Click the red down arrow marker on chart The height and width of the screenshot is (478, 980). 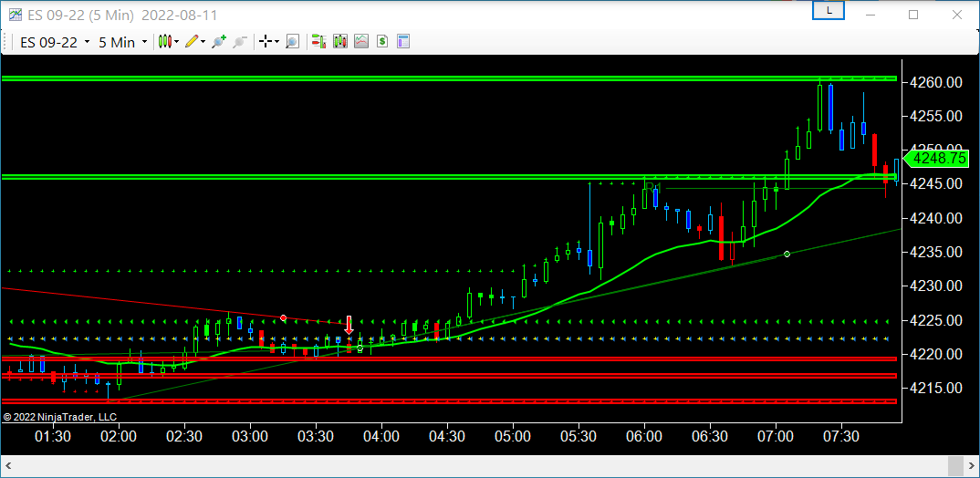(x=349, y=326)
